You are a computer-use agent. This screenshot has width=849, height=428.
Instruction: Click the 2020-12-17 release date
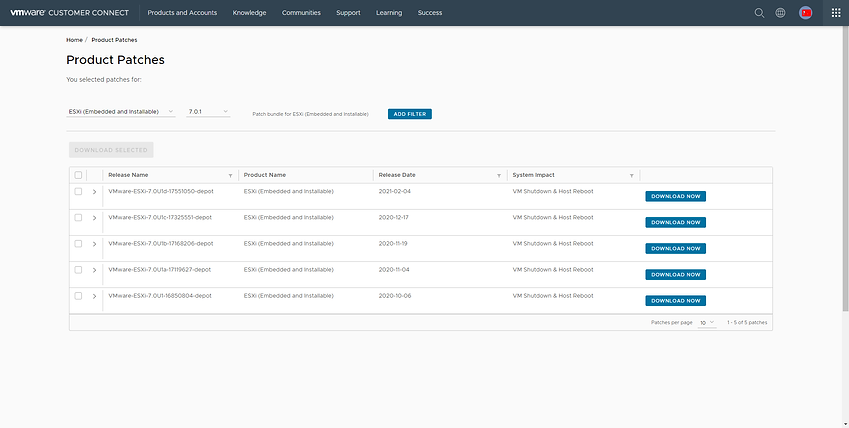394,217
